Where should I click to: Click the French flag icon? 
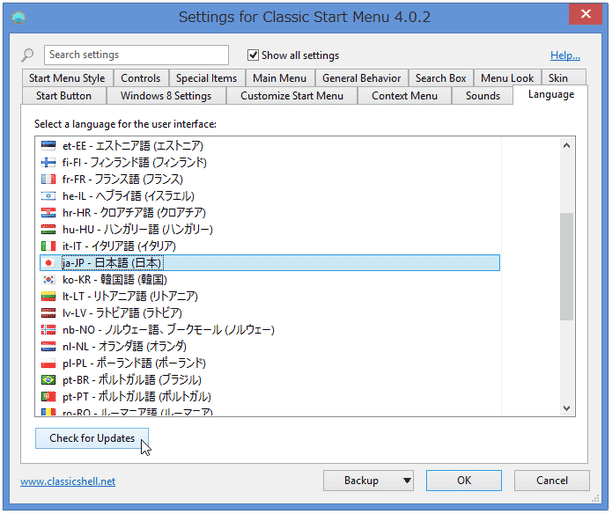click(x=48, y=179)
